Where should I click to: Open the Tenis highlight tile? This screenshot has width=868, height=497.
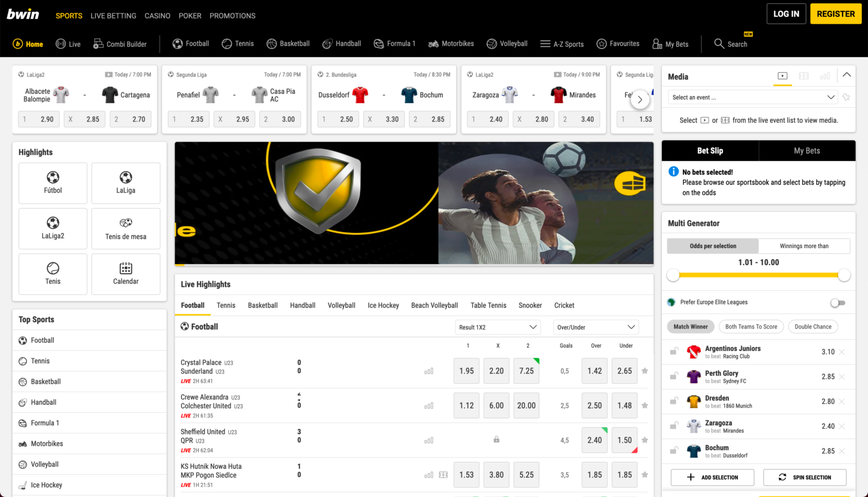pos(53,274)
